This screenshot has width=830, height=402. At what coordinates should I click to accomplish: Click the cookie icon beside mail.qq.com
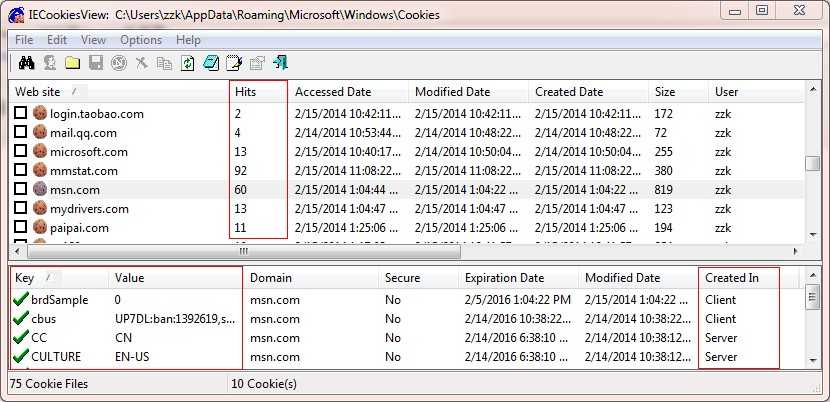40,132
